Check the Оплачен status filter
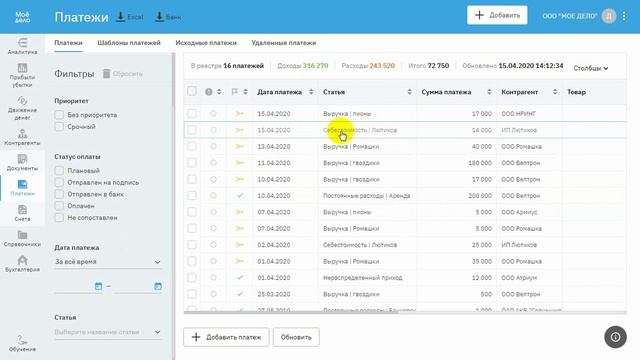This screenshot has width=640, height=360. [59, 206]
